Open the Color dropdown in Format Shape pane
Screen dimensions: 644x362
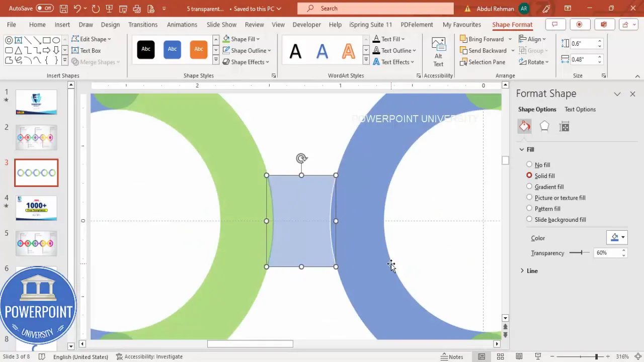[x=623, y=237]
